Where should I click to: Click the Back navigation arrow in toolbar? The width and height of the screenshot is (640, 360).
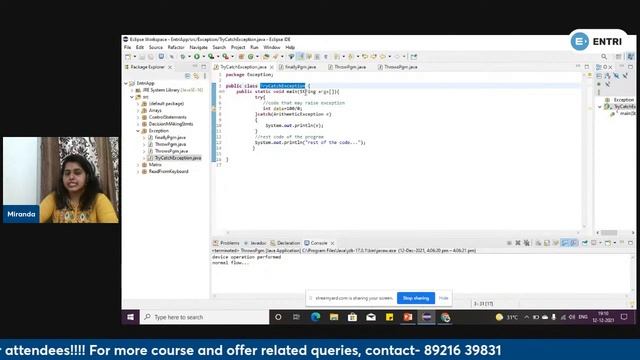coord(383,56)
